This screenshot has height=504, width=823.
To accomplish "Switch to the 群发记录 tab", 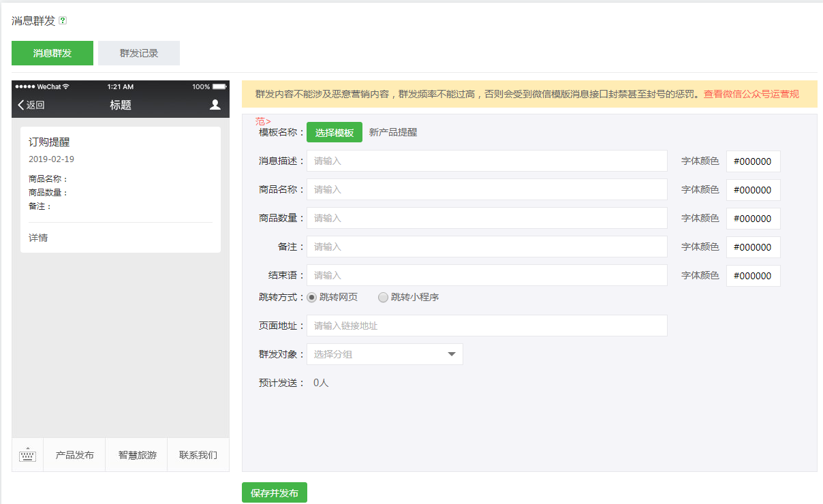I will click(x=139, y=52).
